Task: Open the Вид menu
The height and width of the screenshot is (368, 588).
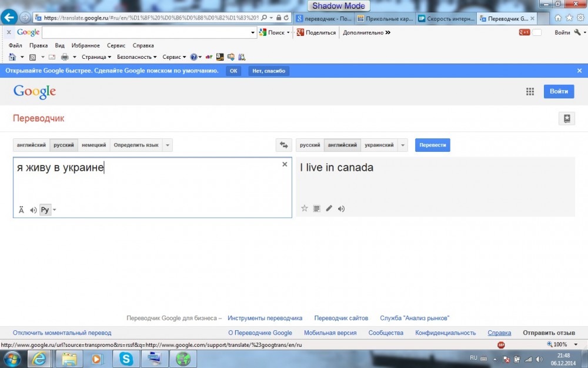Action: coord(59,45)
